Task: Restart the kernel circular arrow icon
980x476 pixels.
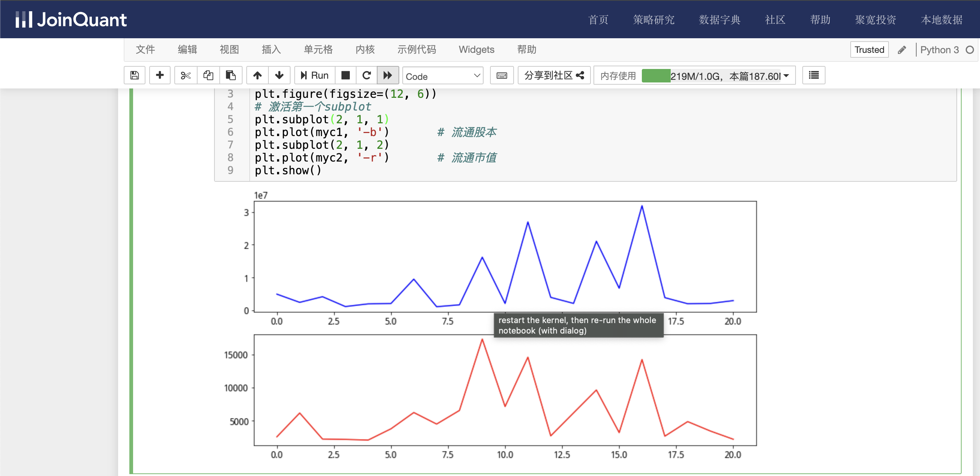Action: (x=366, y=75)
